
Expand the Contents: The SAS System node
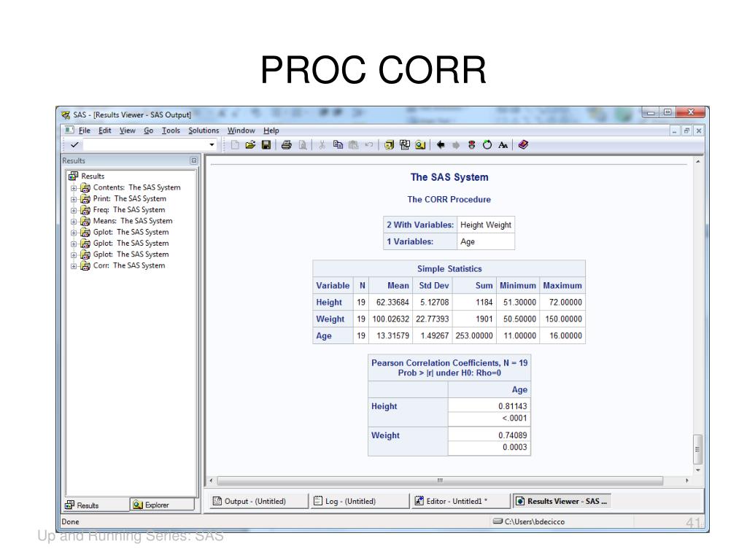[x=74, y=188]
